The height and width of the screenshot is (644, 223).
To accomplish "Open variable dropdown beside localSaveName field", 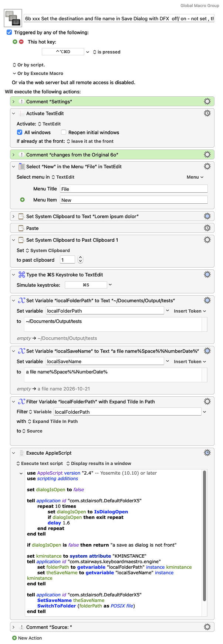I will [x=168, y=361].
